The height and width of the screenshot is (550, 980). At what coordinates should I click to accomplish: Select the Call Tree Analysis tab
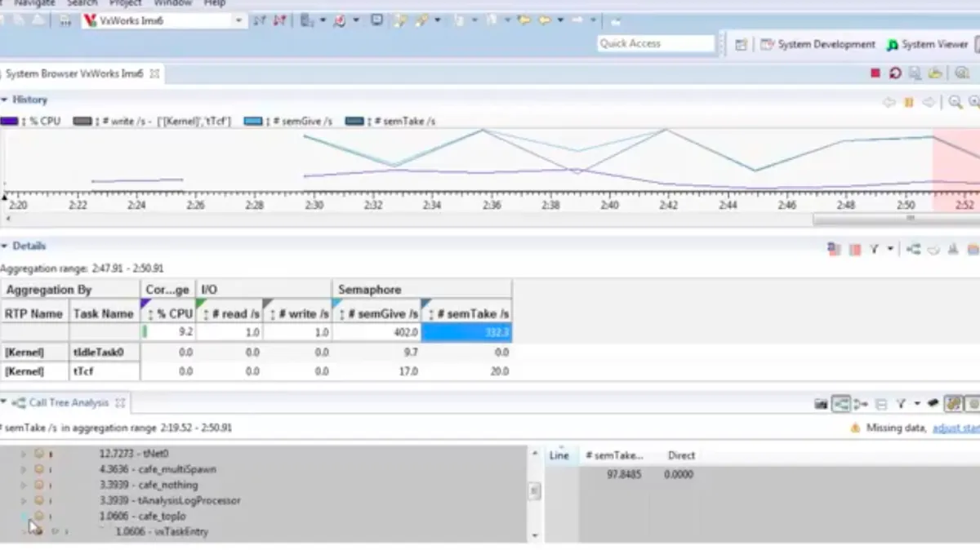click(x=69, y=402)
